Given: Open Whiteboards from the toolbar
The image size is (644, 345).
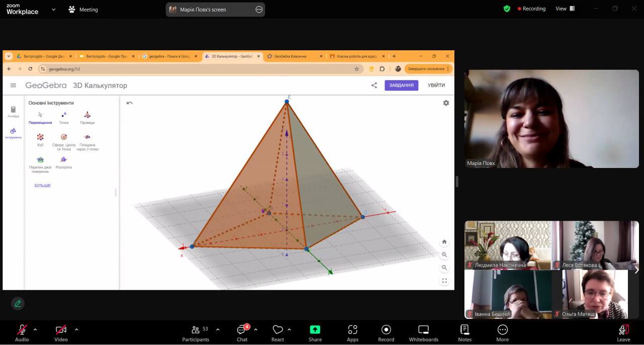Looking at the screenshot, I should [x=424, y=330].
